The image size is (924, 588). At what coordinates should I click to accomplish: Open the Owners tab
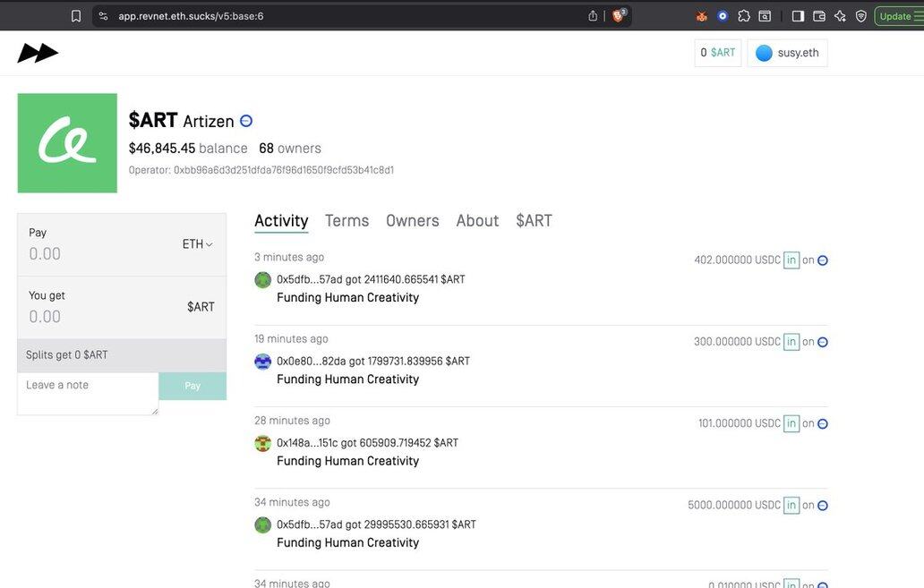pyautogui.click(x=412, y=221)
